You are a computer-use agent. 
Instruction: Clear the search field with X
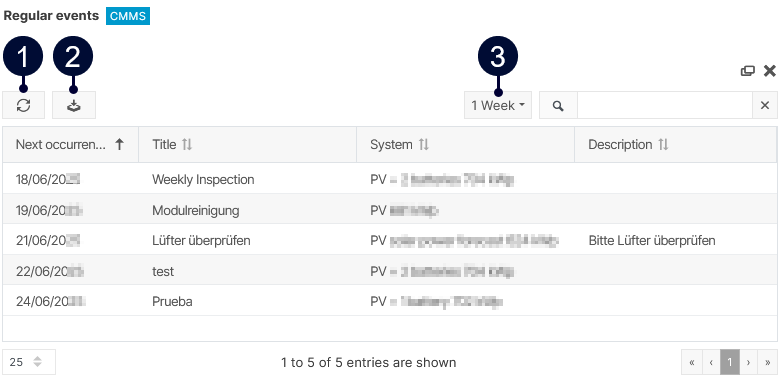765,105
